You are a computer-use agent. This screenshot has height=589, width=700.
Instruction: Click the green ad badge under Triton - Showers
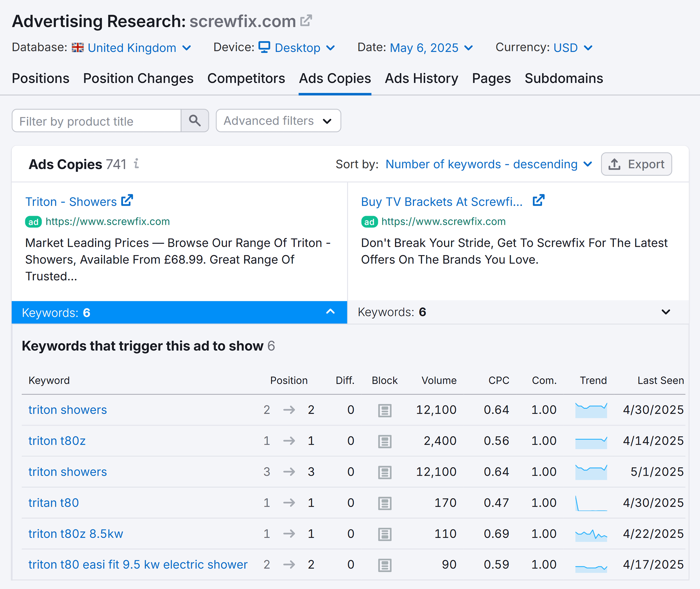point(33,221)
